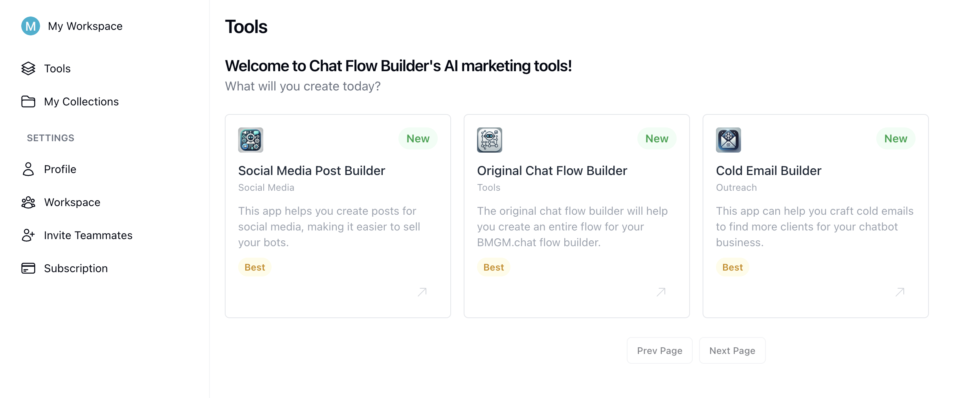
Task: Click the Profile person icon
Action: click(x=28, y=169)
